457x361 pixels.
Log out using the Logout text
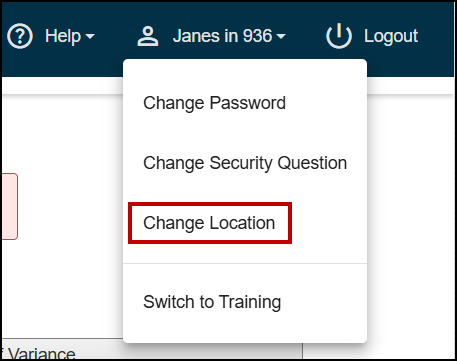pyautogui.click(x=391, y=36)
